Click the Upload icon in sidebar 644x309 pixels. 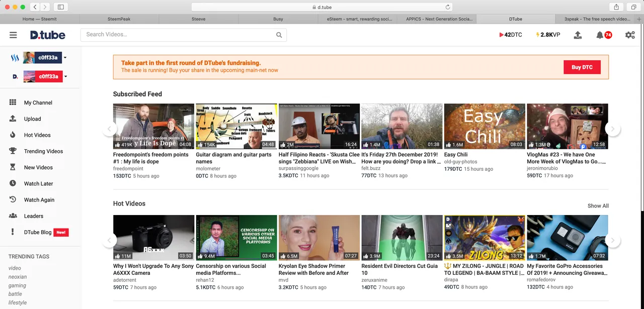point(13,119)
